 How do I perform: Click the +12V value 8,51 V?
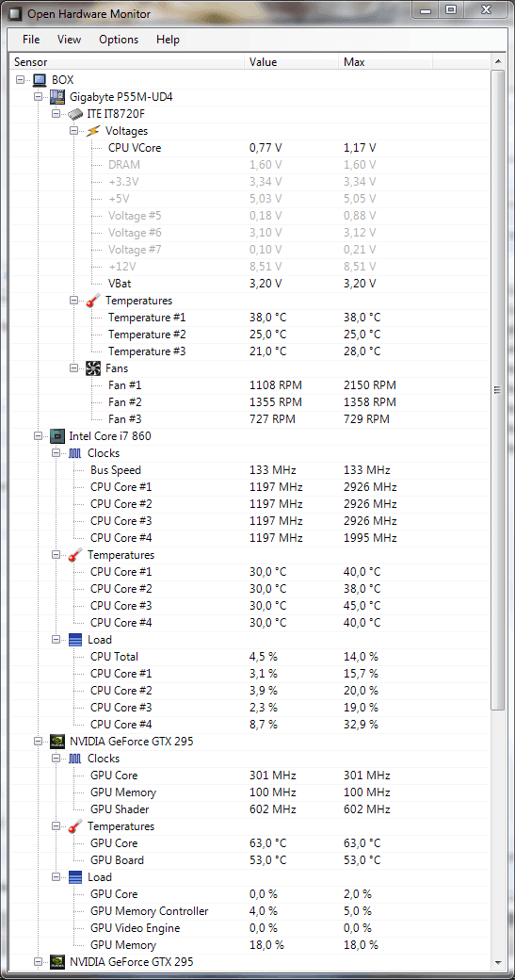266,267
